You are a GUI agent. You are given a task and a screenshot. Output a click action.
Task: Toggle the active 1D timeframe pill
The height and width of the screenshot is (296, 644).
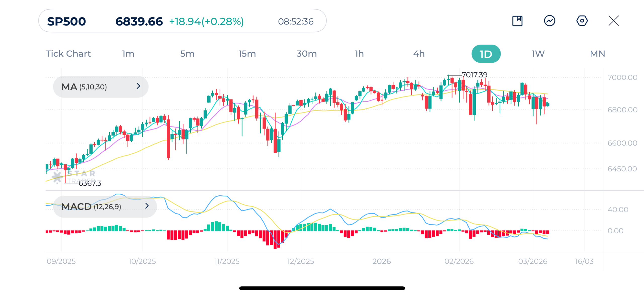click(486, 53)
